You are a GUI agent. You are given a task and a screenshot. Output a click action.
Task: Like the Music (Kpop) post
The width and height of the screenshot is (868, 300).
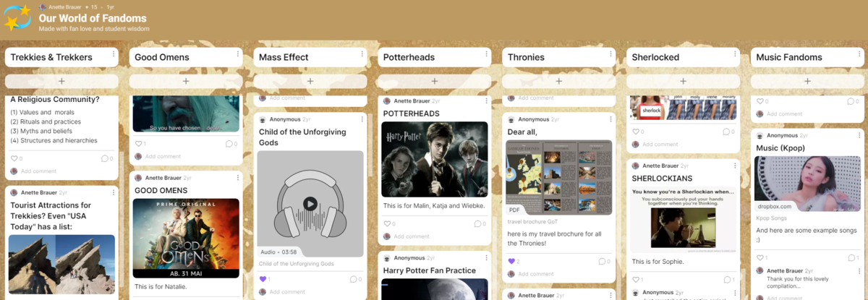pyautogui.click(x=759, y=257)
